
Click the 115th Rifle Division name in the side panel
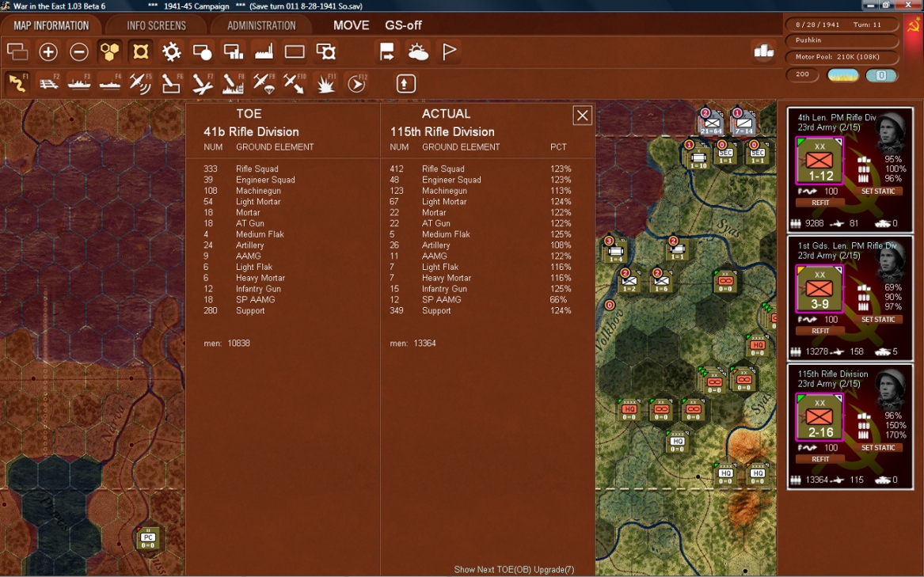pos(833,374)
